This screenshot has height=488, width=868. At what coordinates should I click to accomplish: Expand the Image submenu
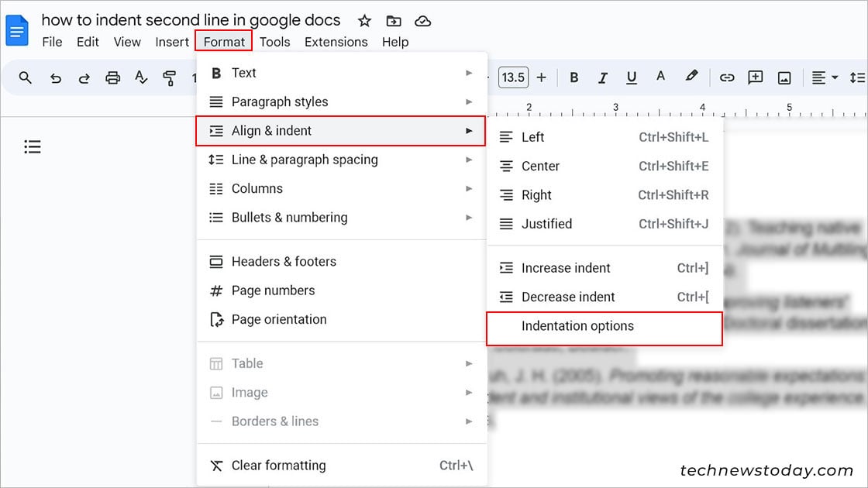pos(342,392)
